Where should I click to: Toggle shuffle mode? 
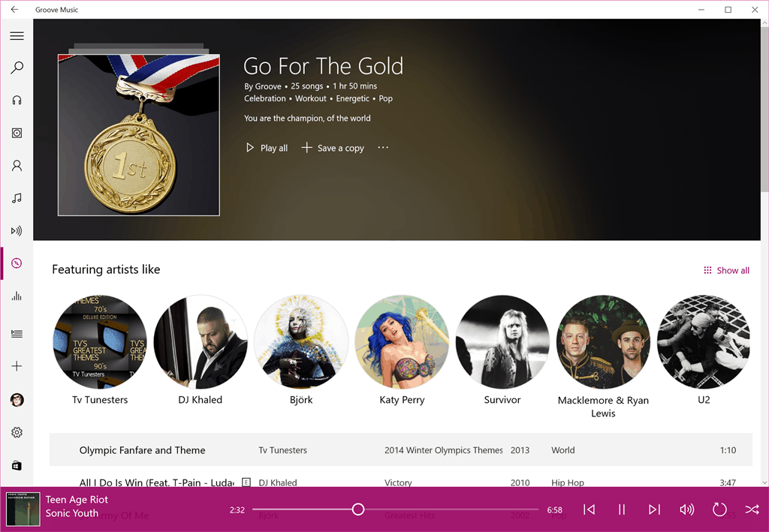tap(752, 509)
